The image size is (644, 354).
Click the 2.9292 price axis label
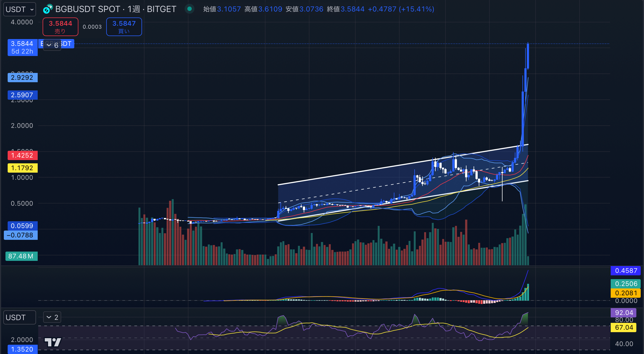click(22, 78)
